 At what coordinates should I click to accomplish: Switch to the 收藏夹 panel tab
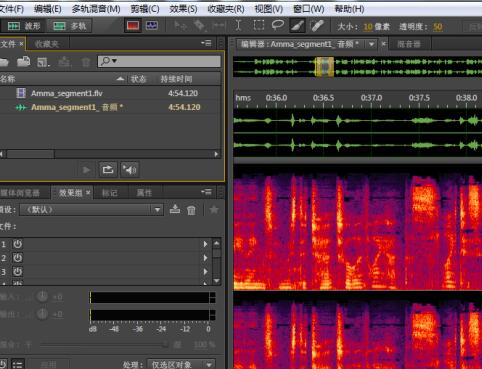pos(47,44)
